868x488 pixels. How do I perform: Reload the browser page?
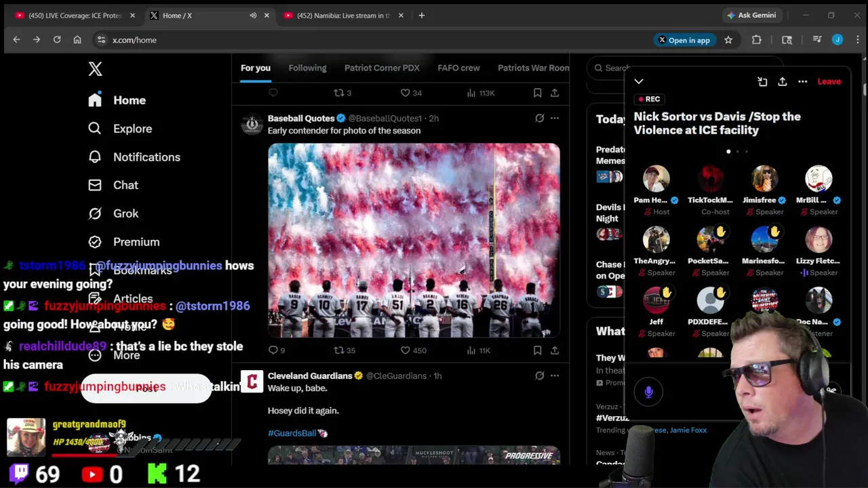(57, 40)
